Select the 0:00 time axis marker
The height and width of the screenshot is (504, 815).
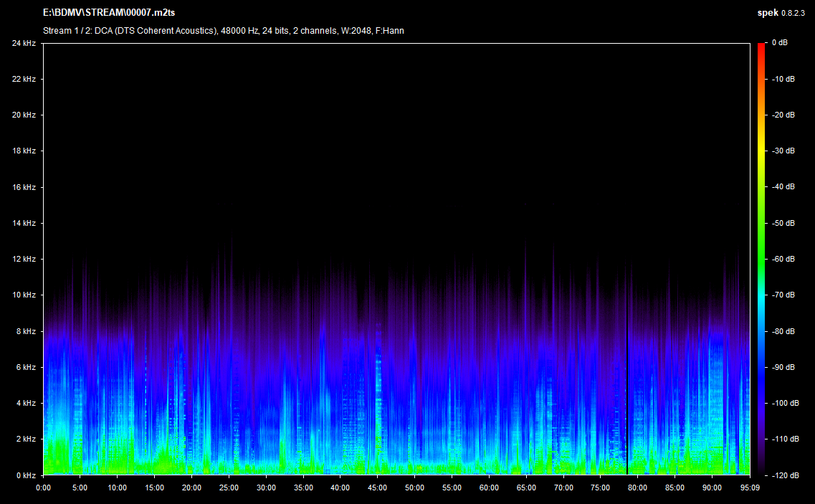(x=43, y=488)
